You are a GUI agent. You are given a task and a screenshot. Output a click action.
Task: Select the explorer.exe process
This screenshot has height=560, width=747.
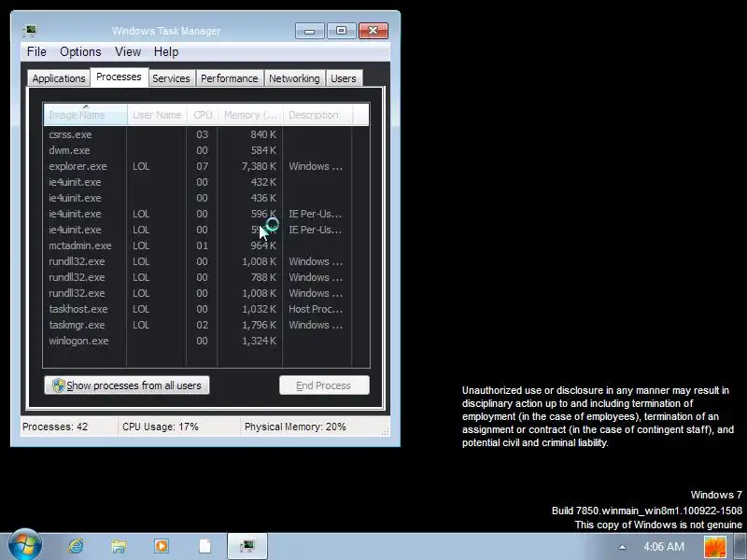[206, 166]
